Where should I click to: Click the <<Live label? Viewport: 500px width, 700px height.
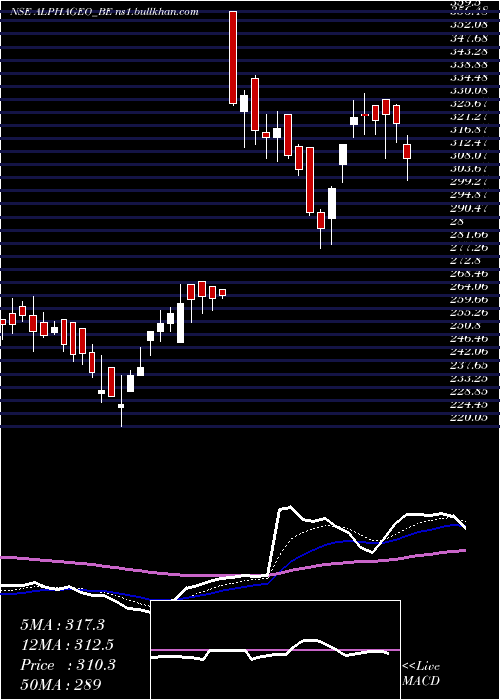click(x=421, y=667)
